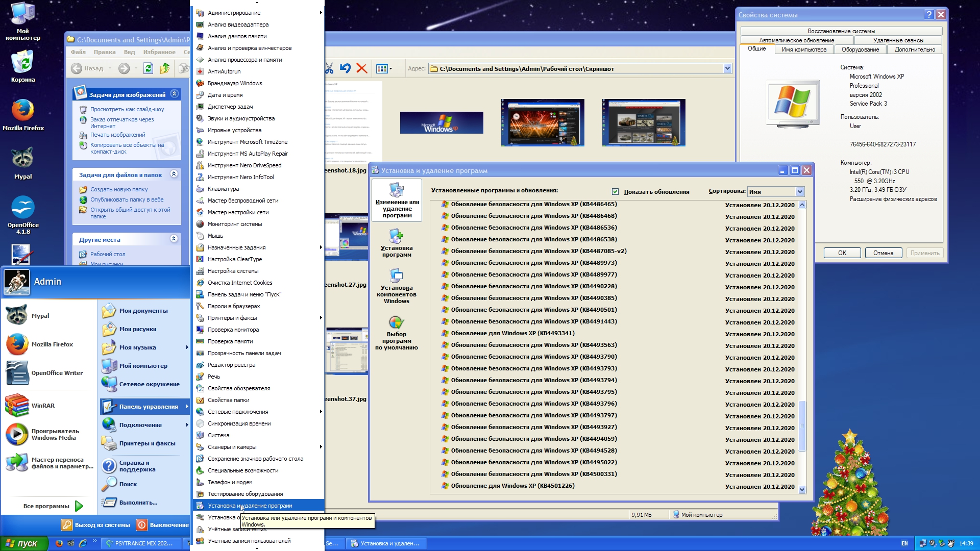The image size is (980, 551).
Task: Switch to Дополнительно tab
Action: tap(915, 49)
